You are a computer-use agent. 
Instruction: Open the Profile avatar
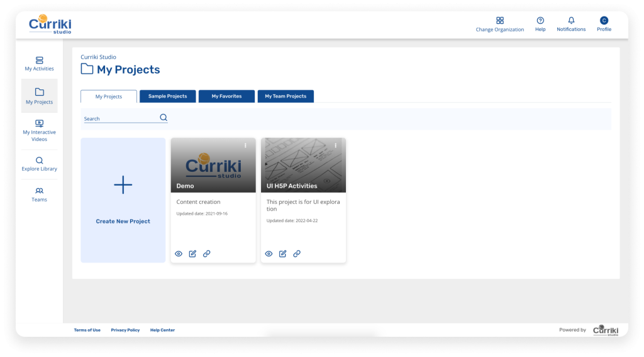coord(604,21)
